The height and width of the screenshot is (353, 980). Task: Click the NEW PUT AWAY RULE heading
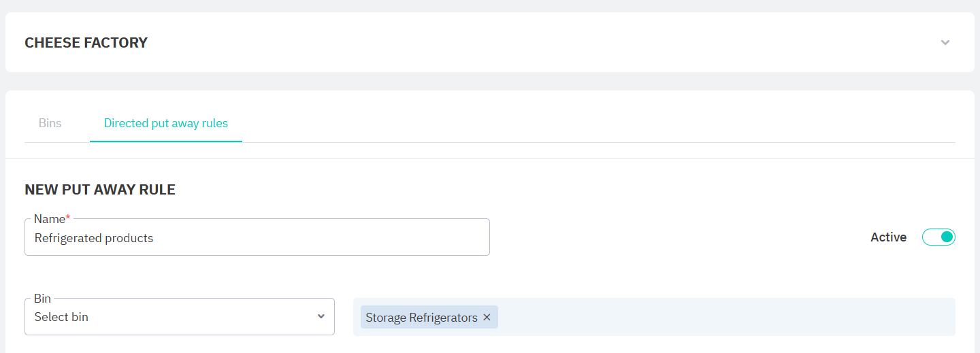point(100,190)
